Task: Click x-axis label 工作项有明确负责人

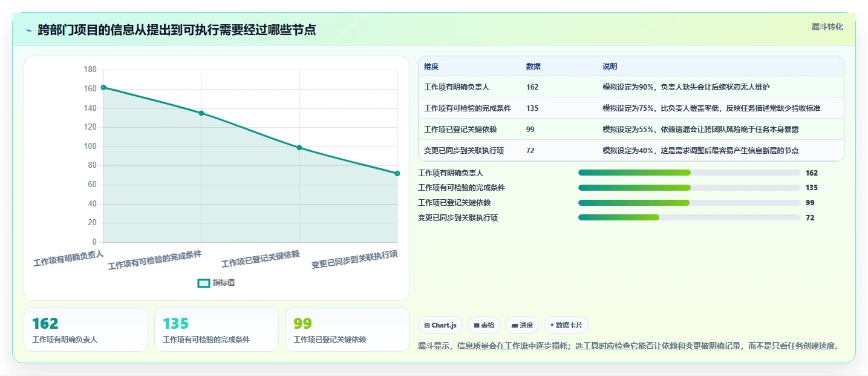Action: point(68,259)
